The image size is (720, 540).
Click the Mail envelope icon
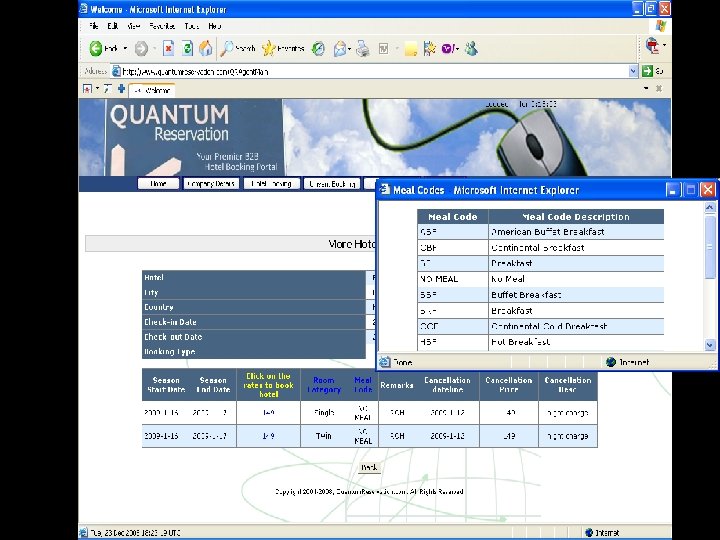point(340,48)
